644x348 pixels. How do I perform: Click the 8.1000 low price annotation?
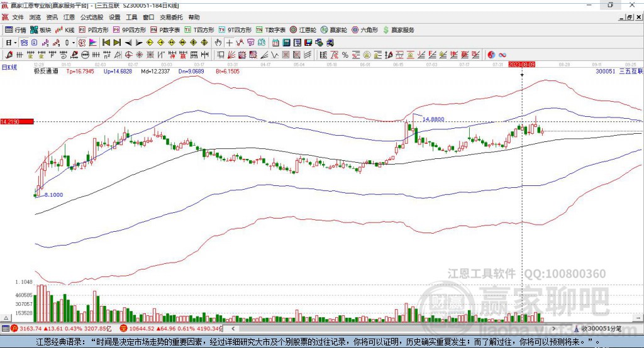(x=54, y=195)
